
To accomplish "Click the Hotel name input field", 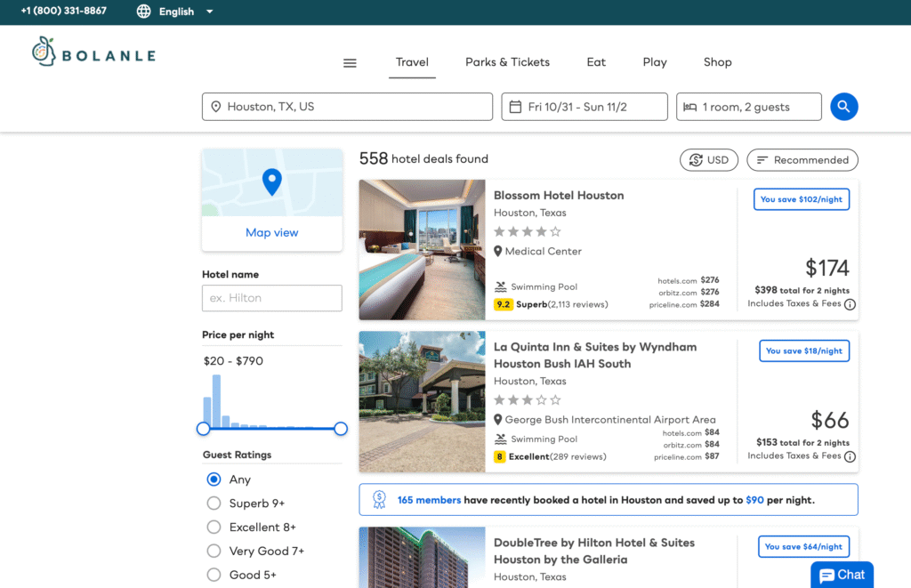I will 272,298.
